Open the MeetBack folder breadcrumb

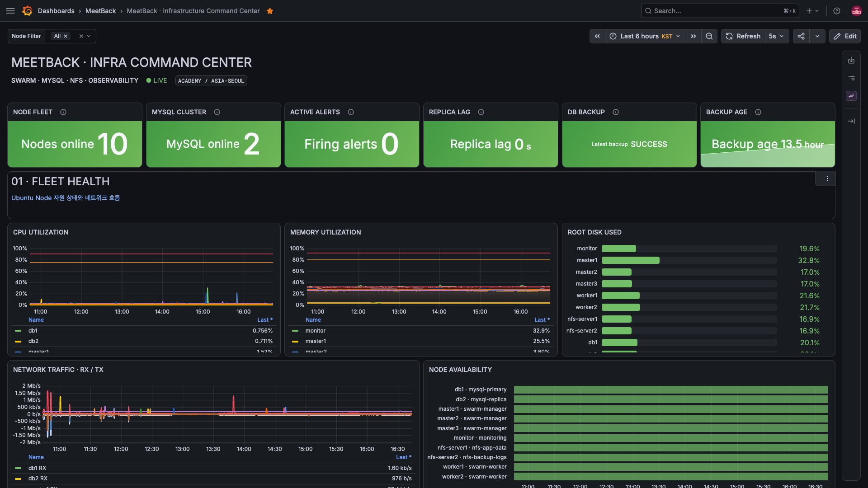(100, 11)
